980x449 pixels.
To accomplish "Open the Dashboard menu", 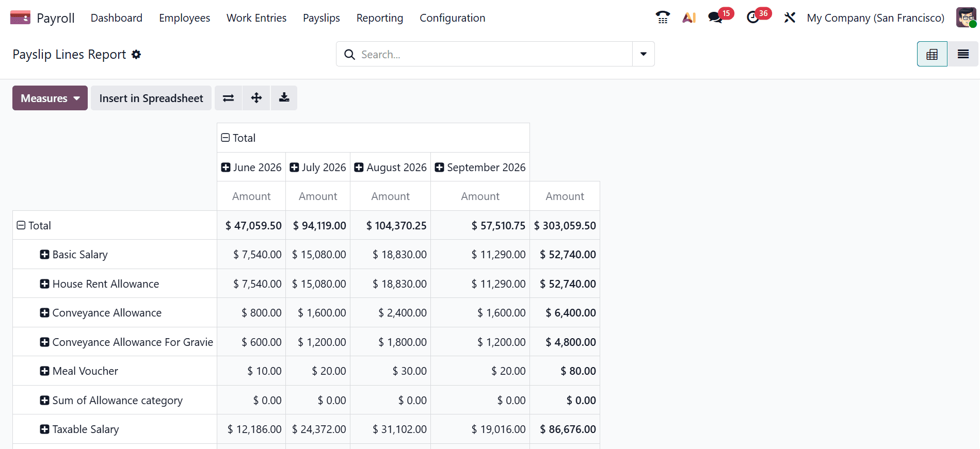I will (x=117, y=18).
